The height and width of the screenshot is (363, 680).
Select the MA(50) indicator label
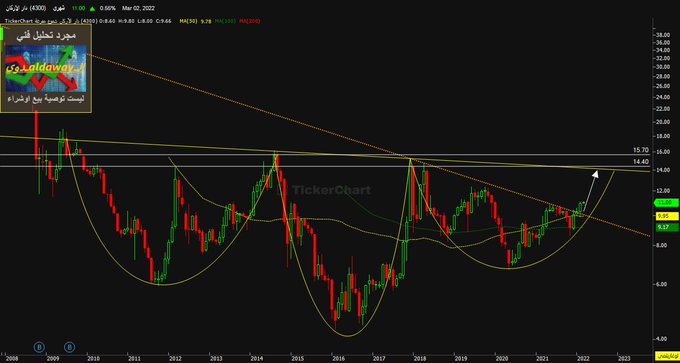pos(187,20)
